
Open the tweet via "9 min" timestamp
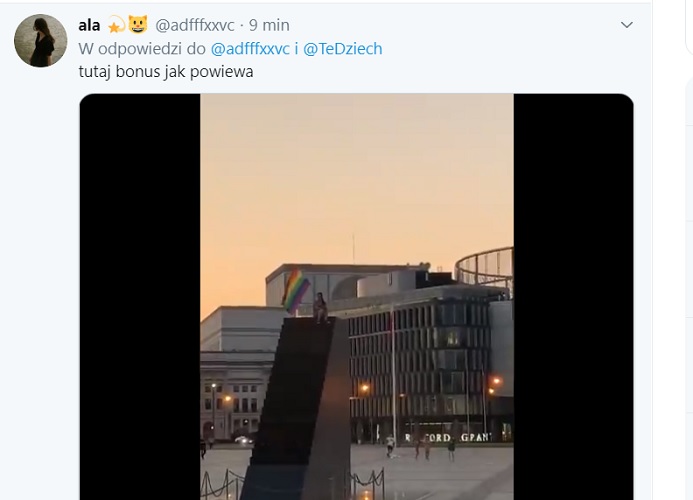coord(269,25)
